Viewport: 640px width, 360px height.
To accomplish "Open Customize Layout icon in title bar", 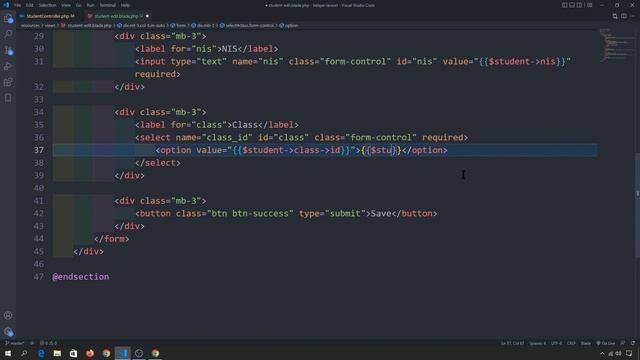I will [x=589, y=5].
